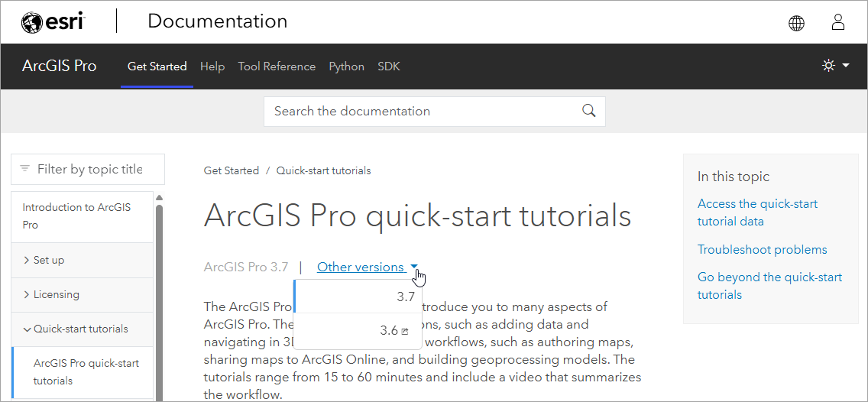Screen dimensions: 868x402
Task: Select ArcGIS Pro quick-start tutorials sidebar item
Action: pyautogui.click(x=82, y=372)
